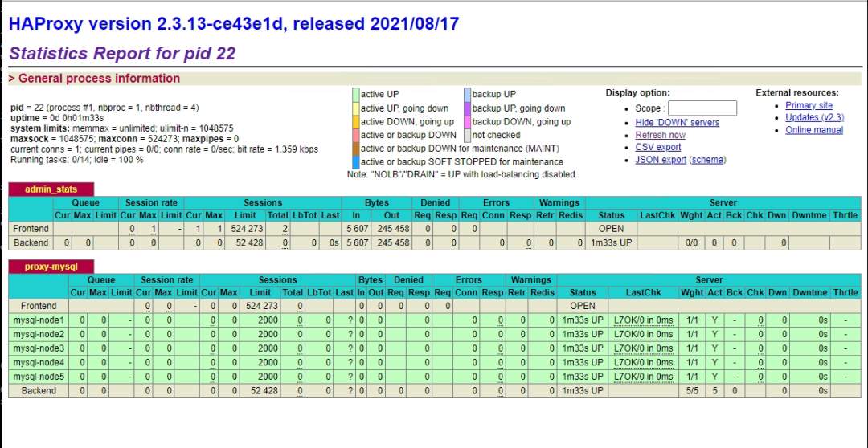The width and height of the screenshot is (868, 448).
Task: Open Hide 'DOWN' servers link
Action: (677, 122)
